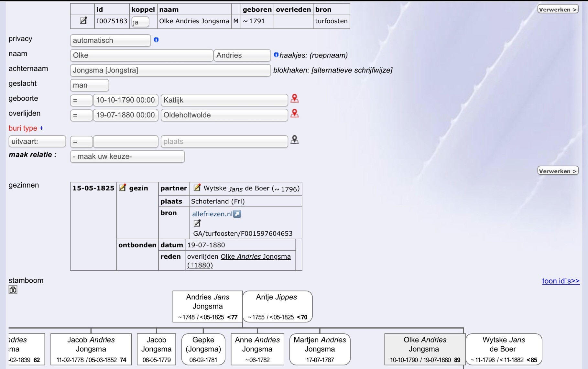Click the 'buri type' label

pyautogui.click(x=23, y=128)
